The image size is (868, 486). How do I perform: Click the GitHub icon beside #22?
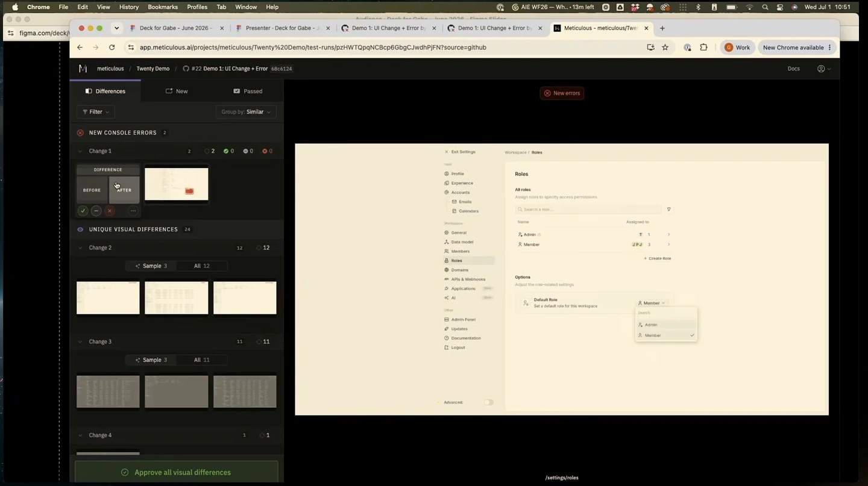point(186,69)
